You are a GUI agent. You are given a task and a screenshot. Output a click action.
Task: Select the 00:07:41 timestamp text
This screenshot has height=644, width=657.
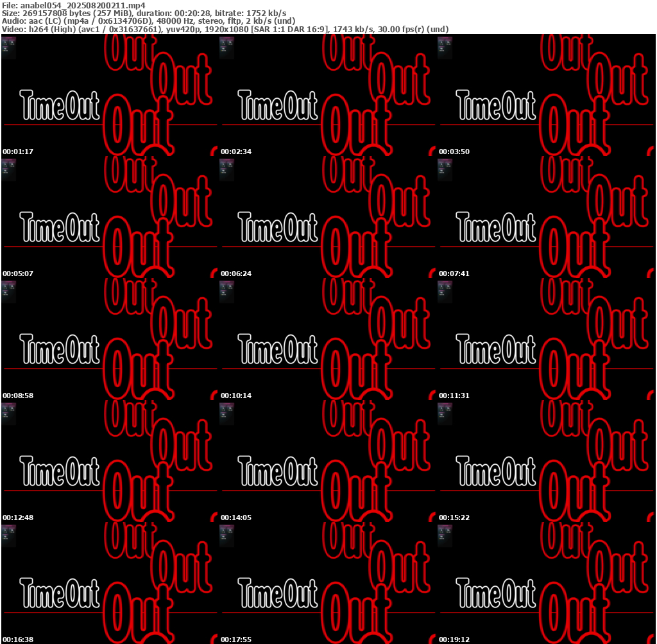454,274
